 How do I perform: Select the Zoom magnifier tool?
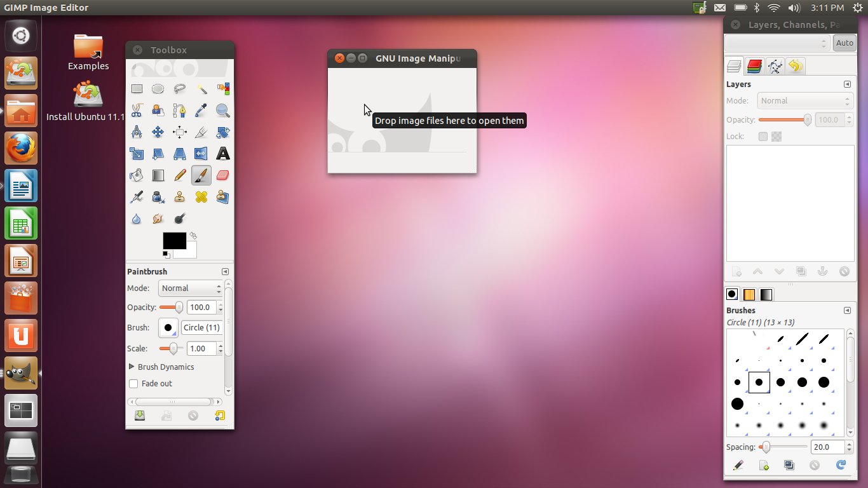tap(223, 111)
